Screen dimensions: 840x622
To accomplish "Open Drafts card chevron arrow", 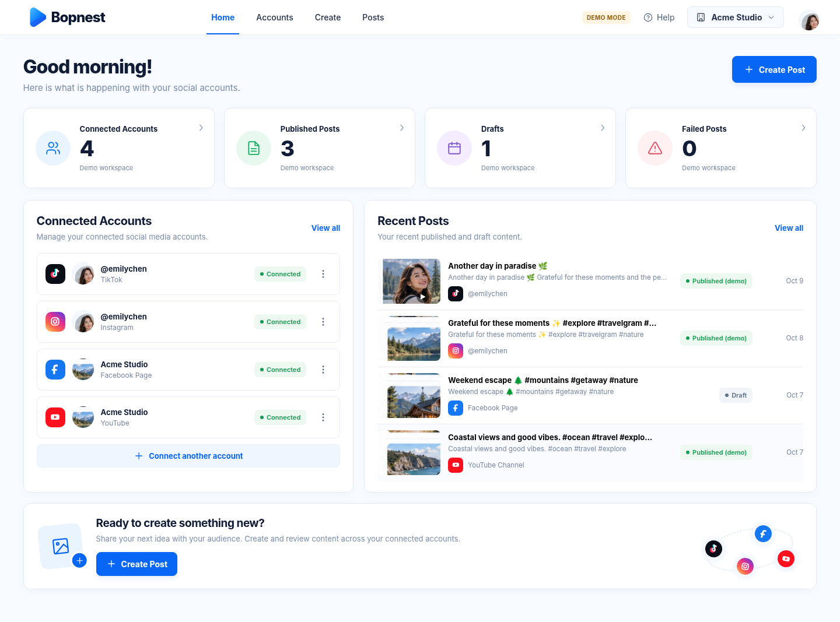I will [603, 128].
